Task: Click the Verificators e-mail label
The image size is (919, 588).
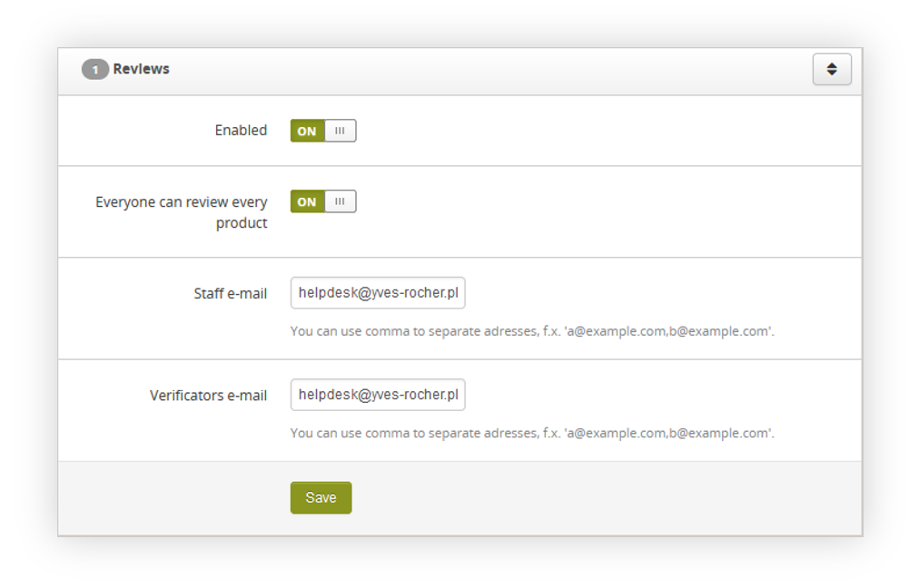Action: [x=208, y=396]
